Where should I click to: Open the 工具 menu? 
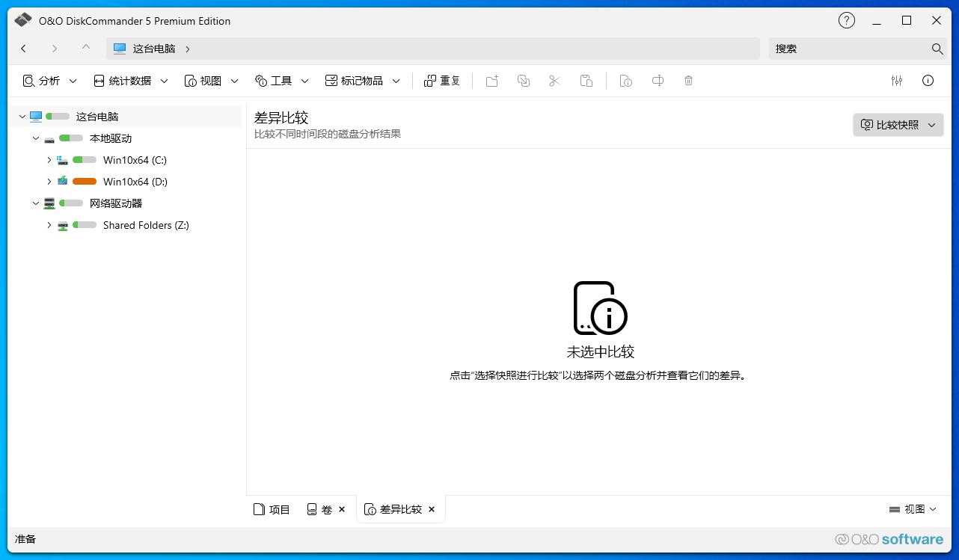click(281, 80)
